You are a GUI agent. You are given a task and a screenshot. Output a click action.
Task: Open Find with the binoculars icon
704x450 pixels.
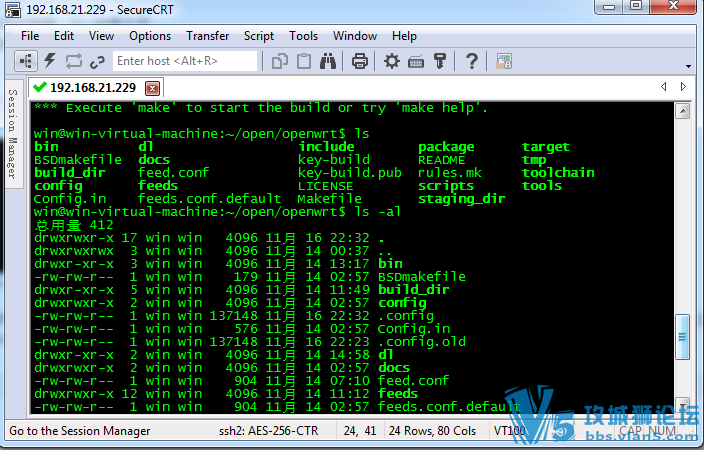[328, 61]
